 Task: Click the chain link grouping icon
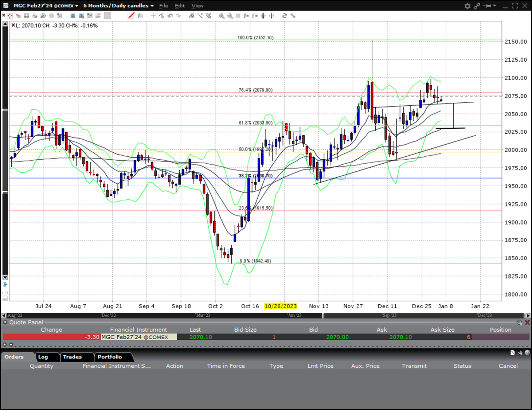(x=477, y=6)
